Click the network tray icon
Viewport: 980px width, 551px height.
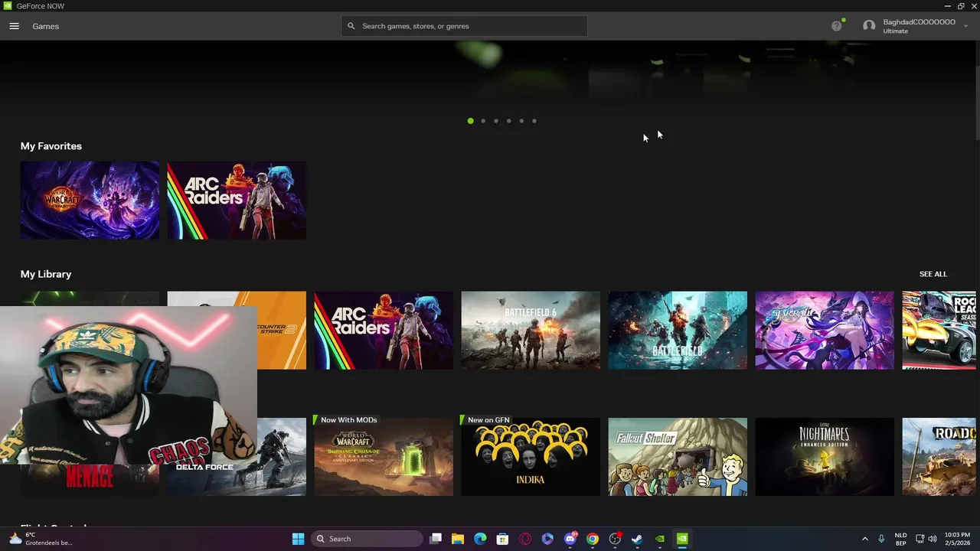920,539
